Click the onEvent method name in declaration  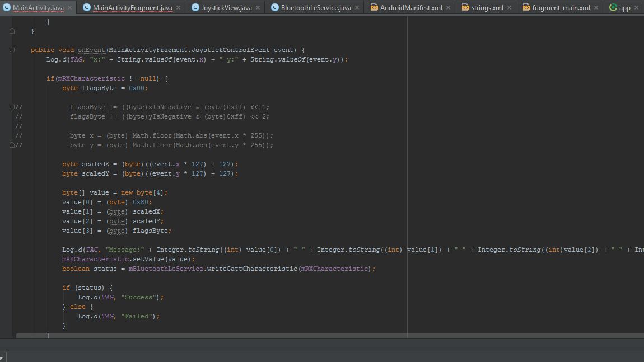(x=91, y=50)
